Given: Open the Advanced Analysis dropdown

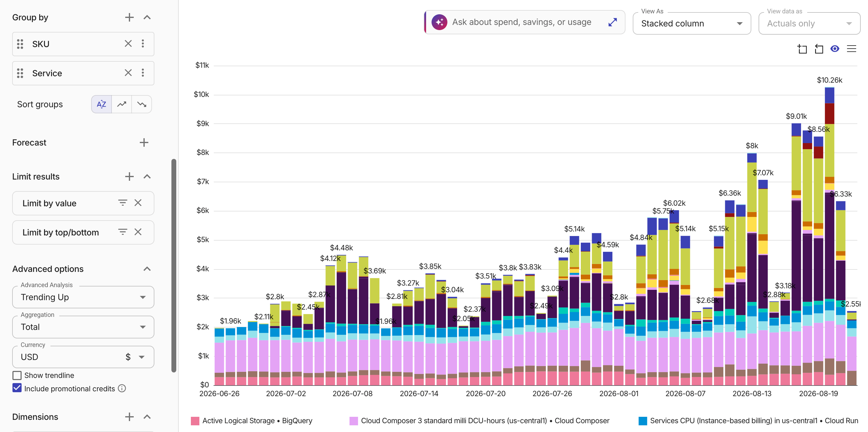Looking at the screenshot, I should point(83,297).
